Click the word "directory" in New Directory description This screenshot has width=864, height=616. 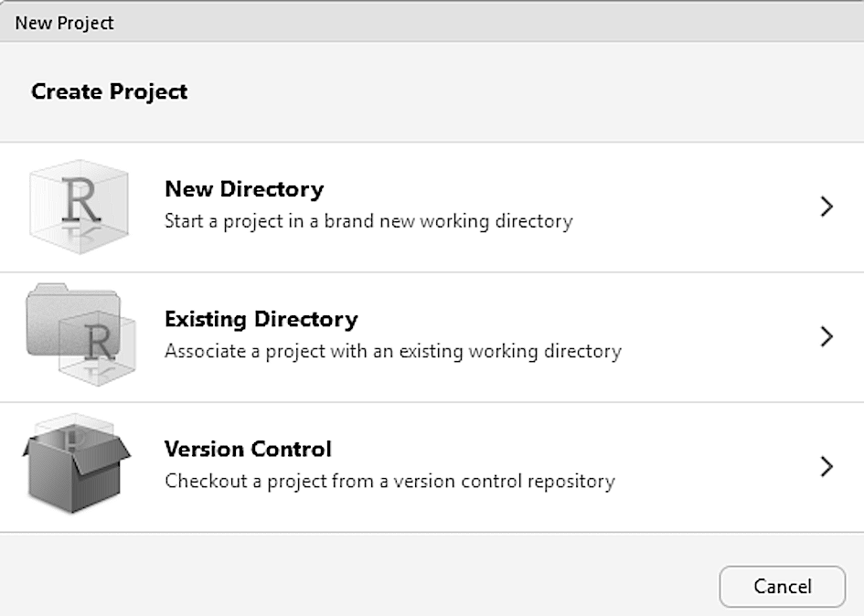point(532,221)
